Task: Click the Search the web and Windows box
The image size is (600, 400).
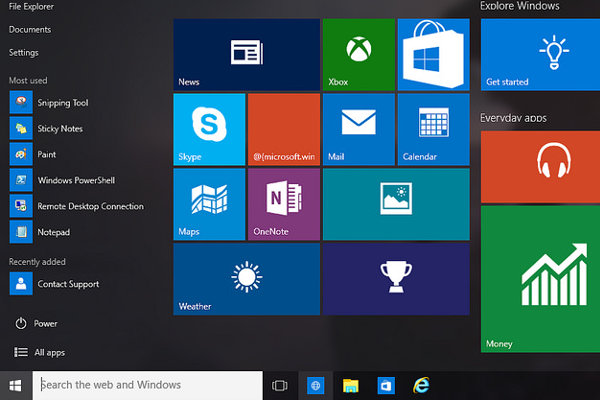Action: click(x=148, y=385)
